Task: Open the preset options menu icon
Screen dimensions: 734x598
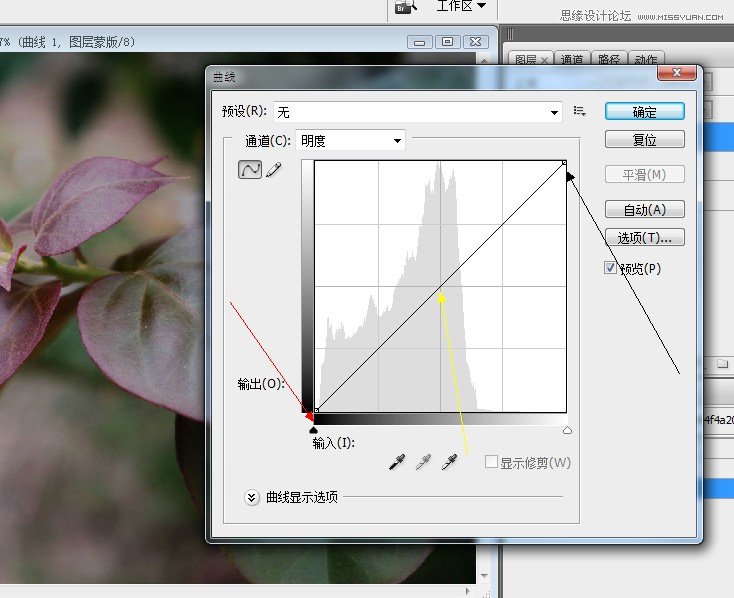Action: [x=580, y=111]
